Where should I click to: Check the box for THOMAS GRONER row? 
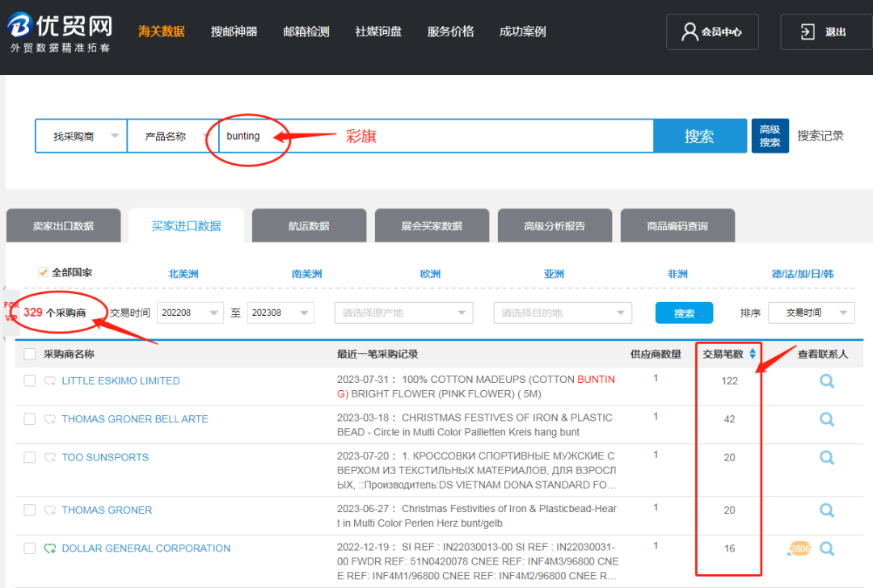pyautogui.click(x=30, y=510)
